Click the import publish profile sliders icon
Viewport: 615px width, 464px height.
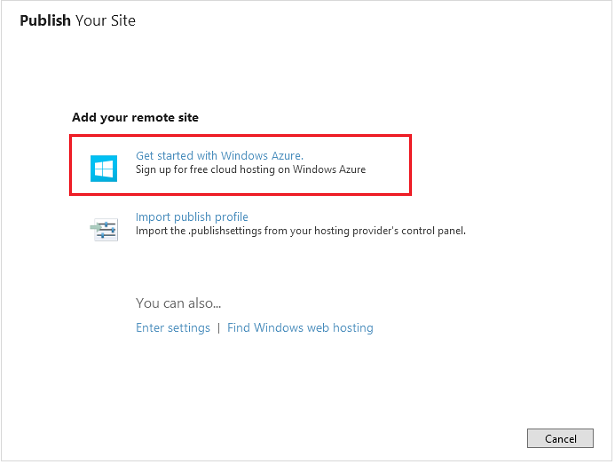tap(104, 229)
